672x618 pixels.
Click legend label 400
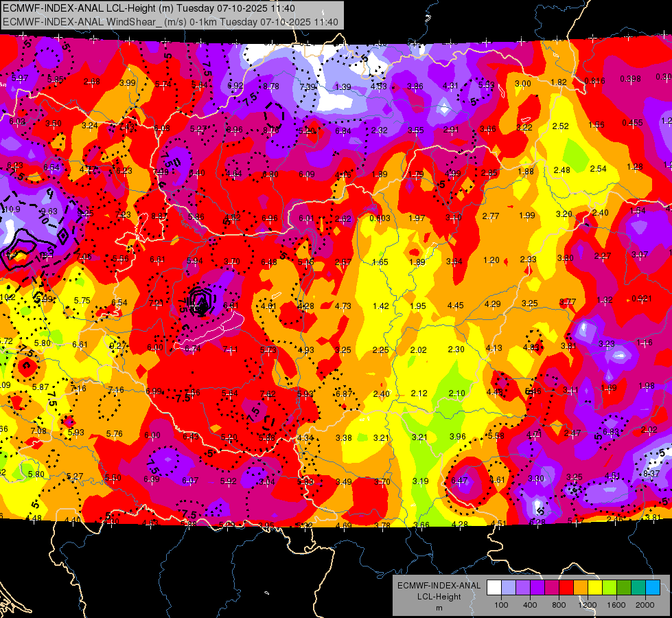click(x=530, y=605)
